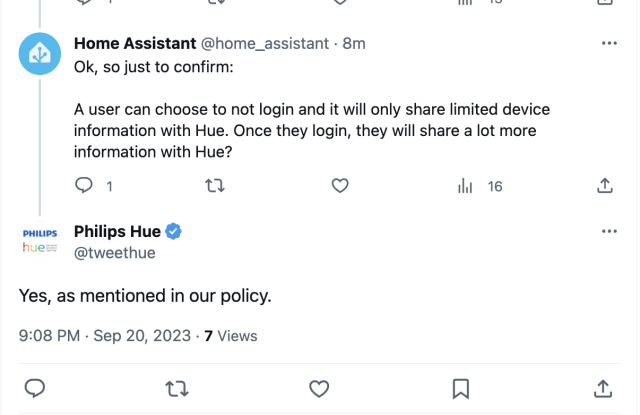Image resolution: width=640 pixels, height=415 pixels.
Task: Share the Home Assistant tweet
Action: [x=604, y=186]
